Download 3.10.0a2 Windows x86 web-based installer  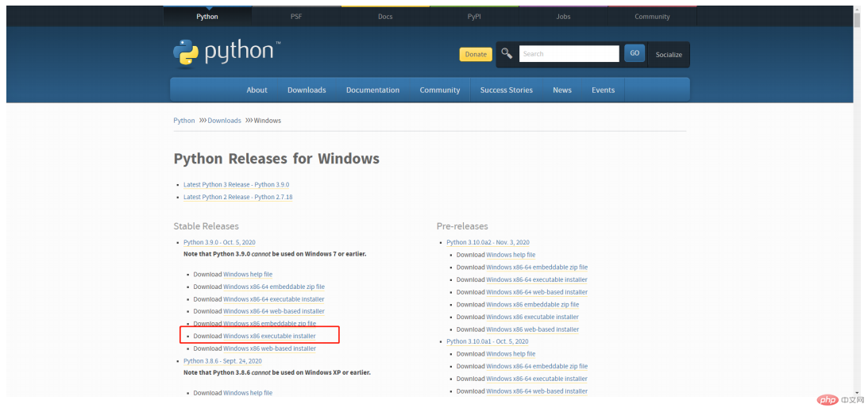533,329
